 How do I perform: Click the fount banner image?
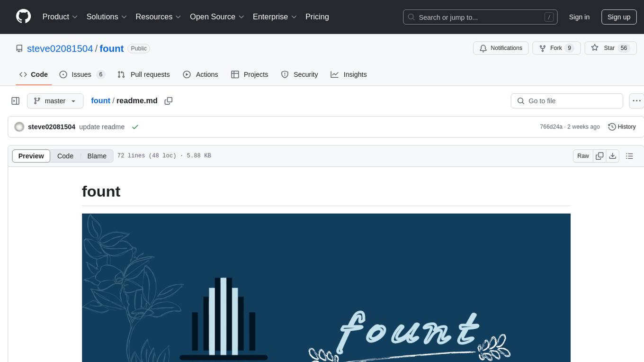point(326,288)
